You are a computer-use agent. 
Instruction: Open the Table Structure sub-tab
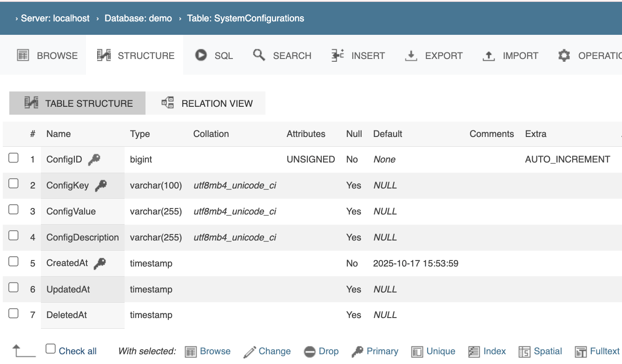point(78,103)
